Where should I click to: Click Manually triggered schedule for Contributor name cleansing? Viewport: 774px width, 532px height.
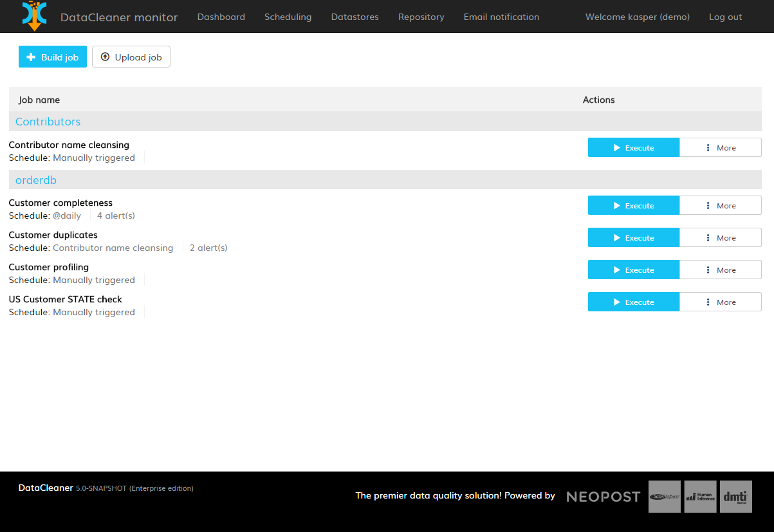94,158
